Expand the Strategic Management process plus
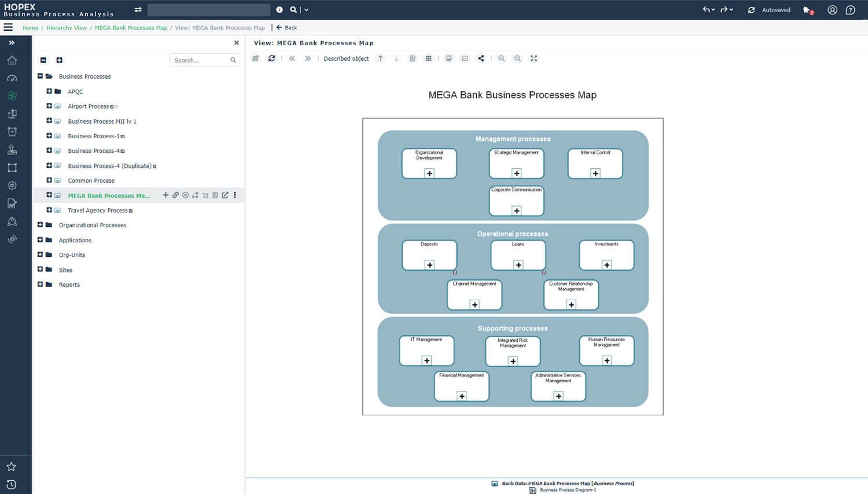868x494 pixels. [x=517, y=173]
